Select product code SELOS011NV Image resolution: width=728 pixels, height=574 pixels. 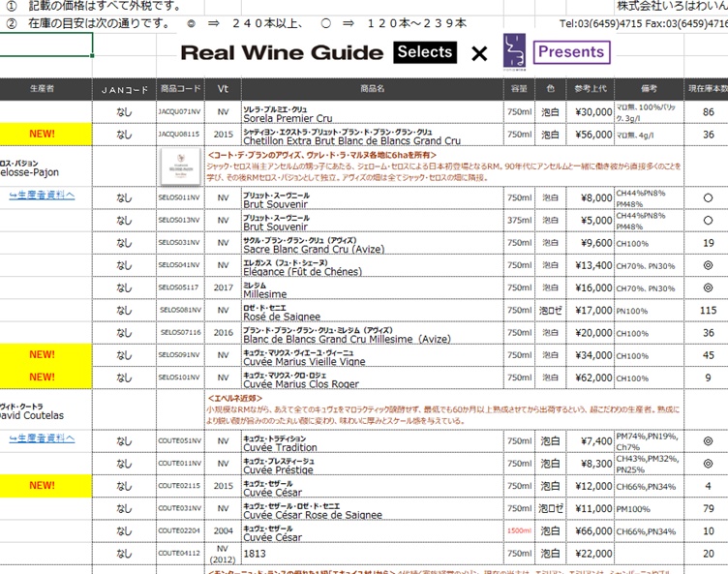(181, 197)
